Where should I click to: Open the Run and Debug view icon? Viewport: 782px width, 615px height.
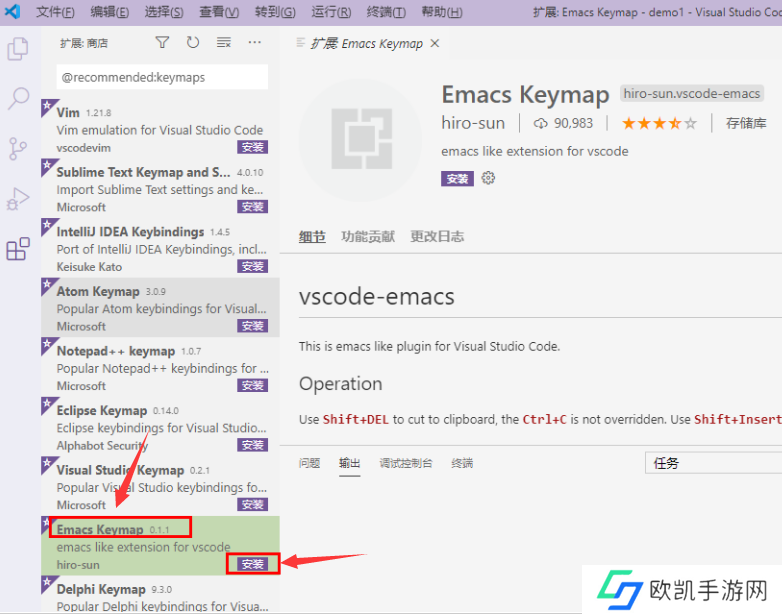tap(18, 199)
